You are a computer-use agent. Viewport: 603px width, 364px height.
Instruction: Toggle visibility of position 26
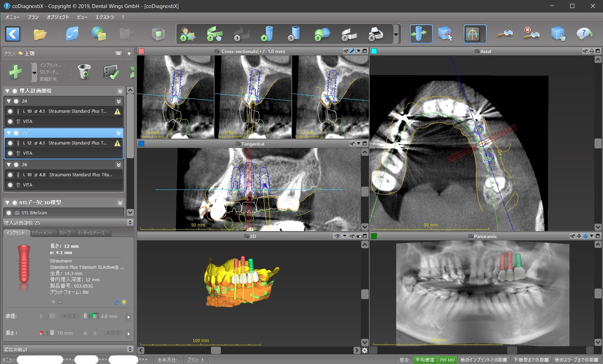(16, 165)
